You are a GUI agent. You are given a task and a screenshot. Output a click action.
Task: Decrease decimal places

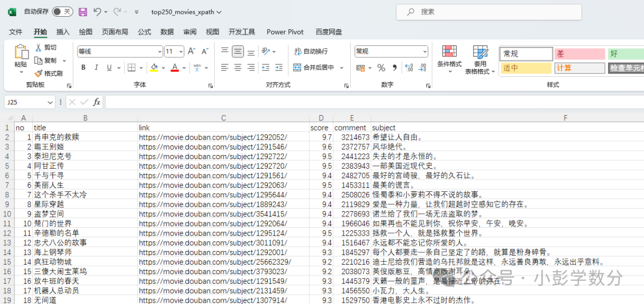tap(422, 68)
